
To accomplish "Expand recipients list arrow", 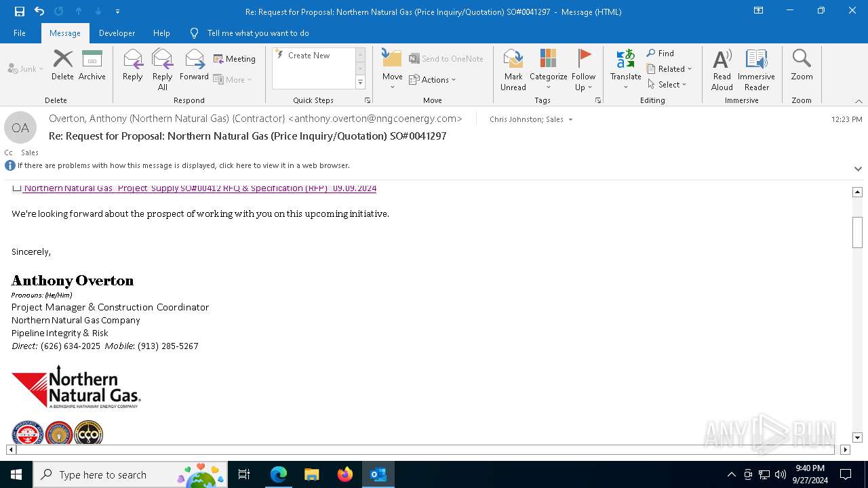I will (x=570, y=120).
